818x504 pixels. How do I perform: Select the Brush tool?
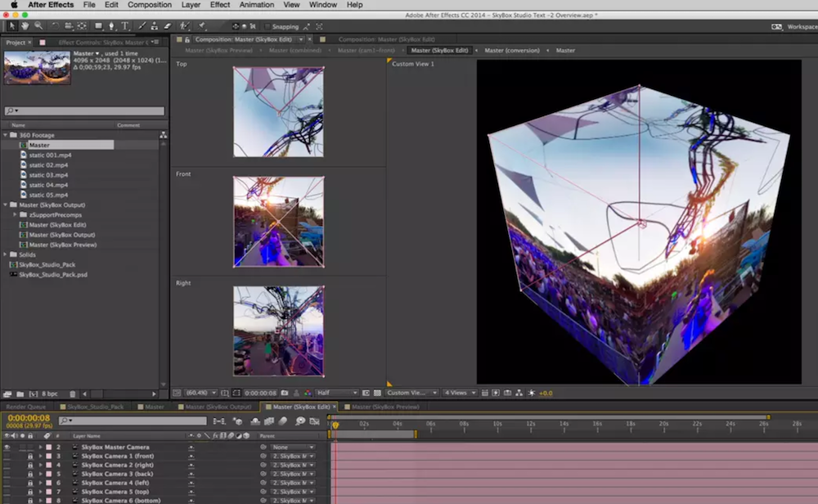[142, 25]
